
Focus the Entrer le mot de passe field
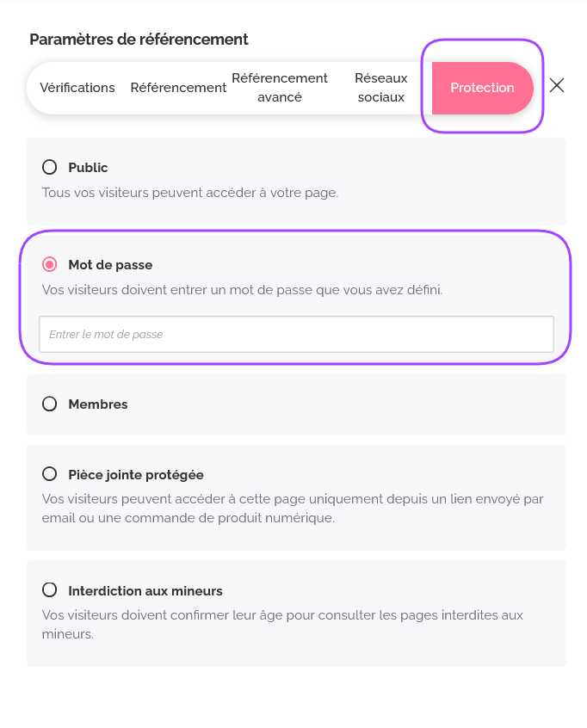point(296,334)
